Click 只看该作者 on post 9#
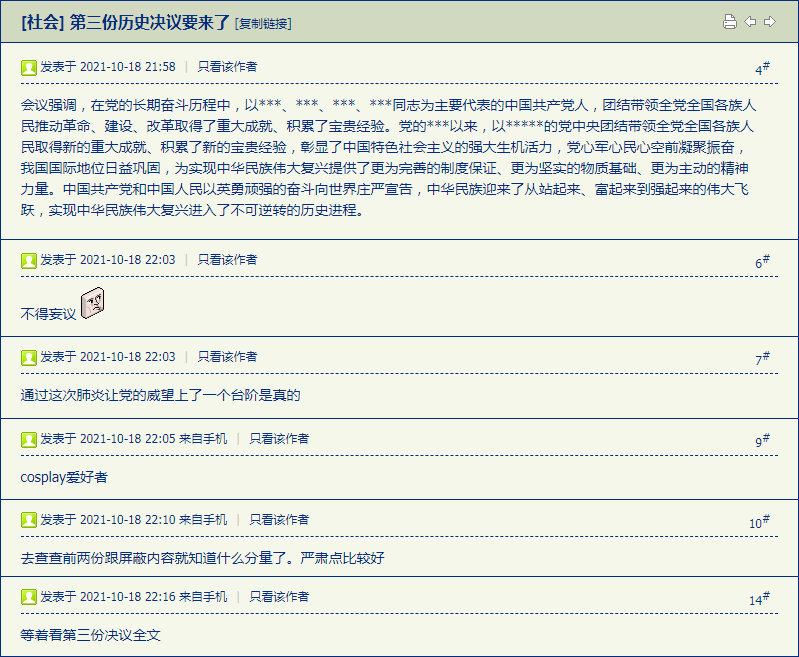The width and height of the screenshot is (799, 657). click(279, 439)
